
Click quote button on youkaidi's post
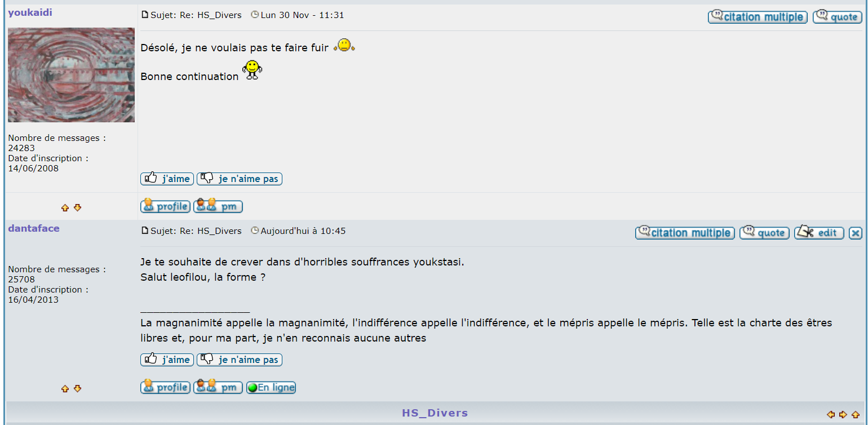[837, 17]
